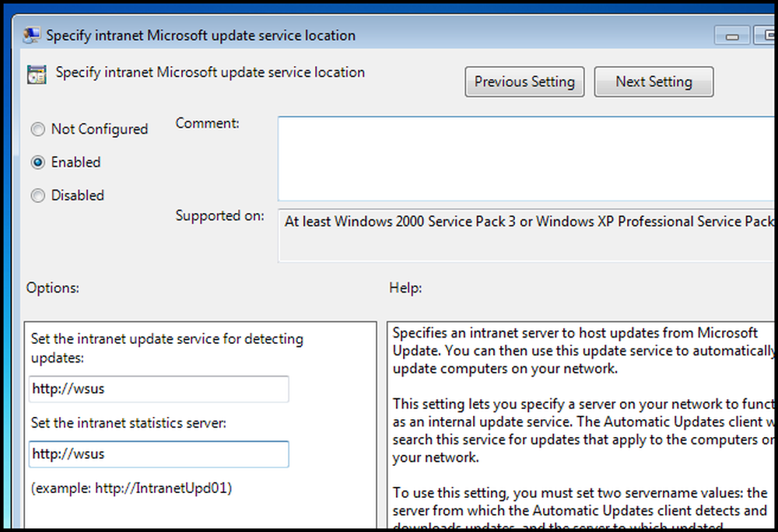Click the help paragraph starting 'This setting lets you'
Image resolution: width=778 pixels, height=532 pixels.
click(x=583, y=430)
